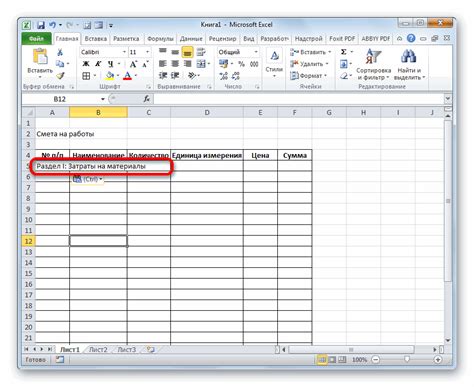The height and width of the screenshot is (387, 474).
Task: Increase the cell indent
Action: click(175, 76)
